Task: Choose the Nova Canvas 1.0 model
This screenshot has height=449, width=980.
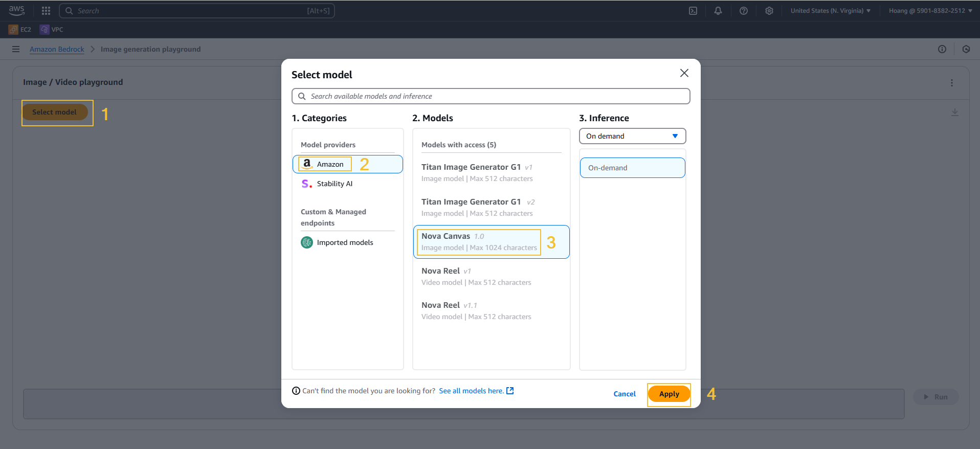Action: pyautogui.click(x=492, y=242)
